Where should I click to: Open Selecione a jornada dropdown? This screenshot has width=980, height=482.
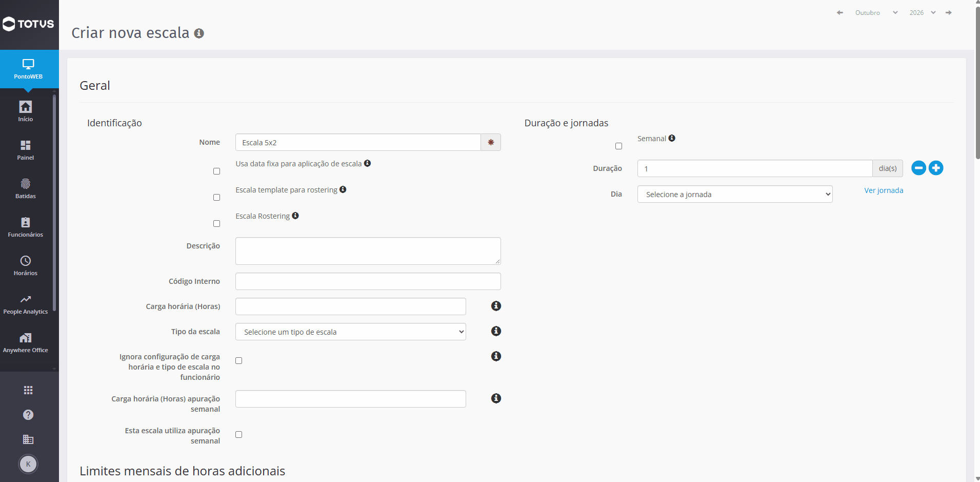coord(735,194)
